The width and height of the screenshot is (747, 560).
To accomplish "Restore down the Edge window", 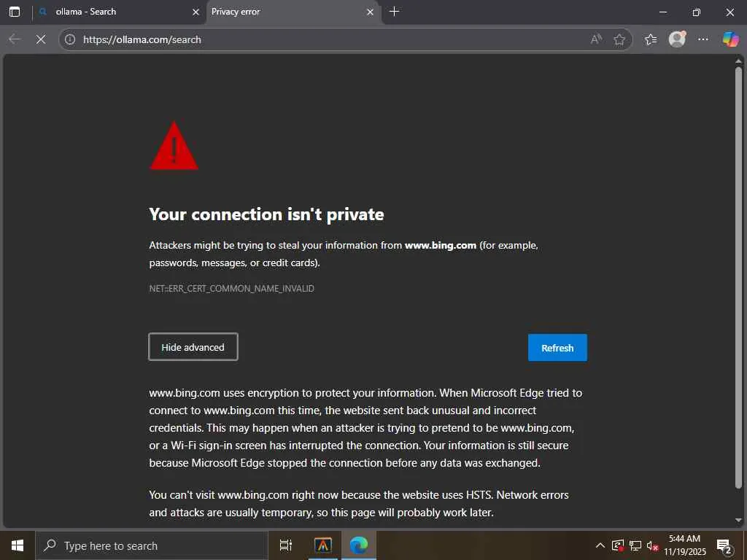I will tap(696, 12).
